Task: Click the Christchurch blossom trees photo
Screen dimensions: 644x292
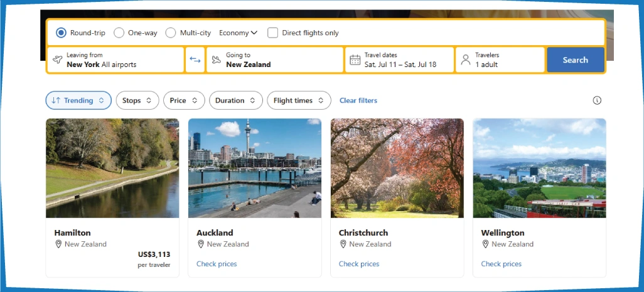Action: [x=397, y=168]
